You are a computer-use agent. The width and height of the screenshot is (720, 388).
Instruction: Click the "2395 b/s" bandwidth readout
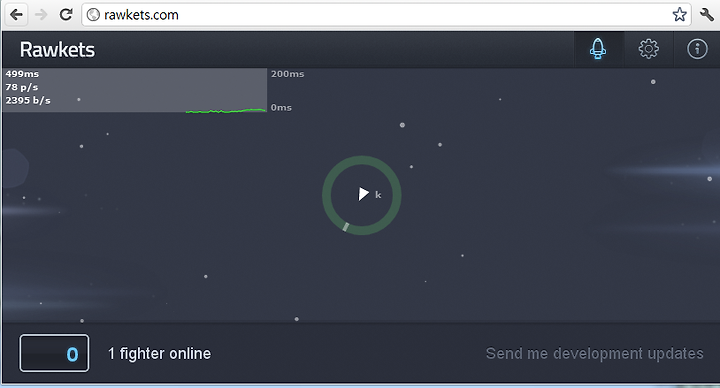[28, 100]
